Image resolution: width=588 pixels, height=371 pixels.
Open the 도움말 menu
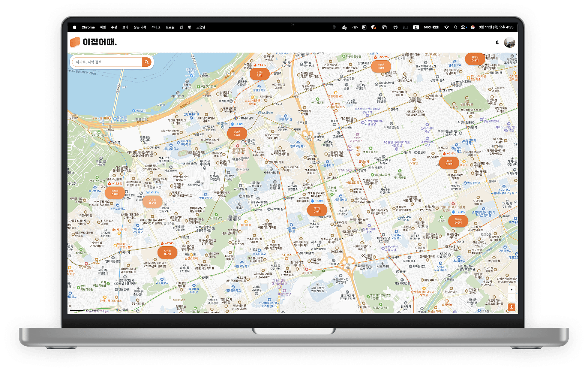201,27
